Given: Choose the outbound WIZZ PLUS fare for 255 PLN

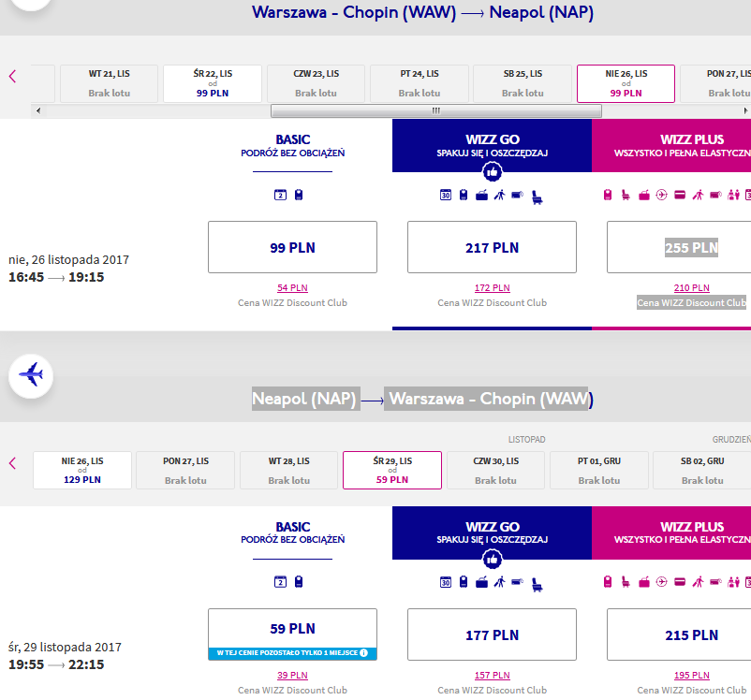Looking at the screenshot, I should 679,247.
